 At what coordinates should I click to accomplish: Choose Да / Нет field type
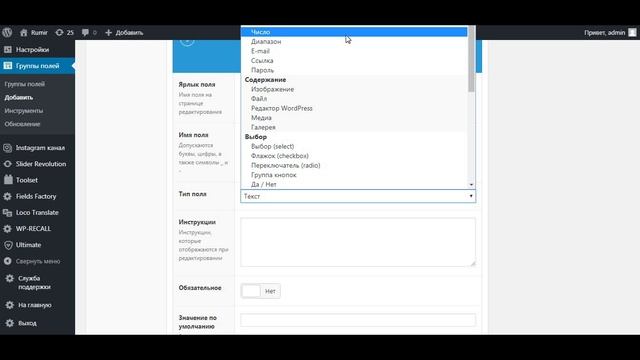click(354, 184)
